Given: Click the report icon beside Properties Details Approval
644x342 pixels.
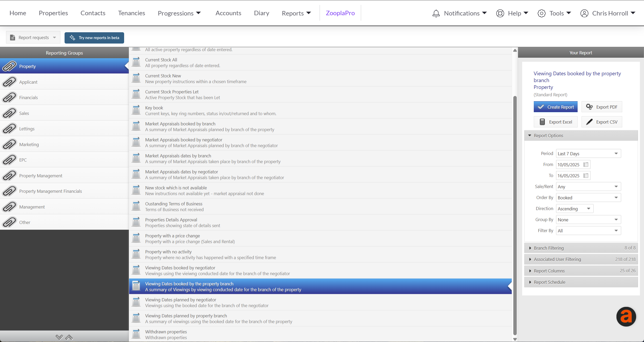Looking at the screenshot, I should coord(136,222).
